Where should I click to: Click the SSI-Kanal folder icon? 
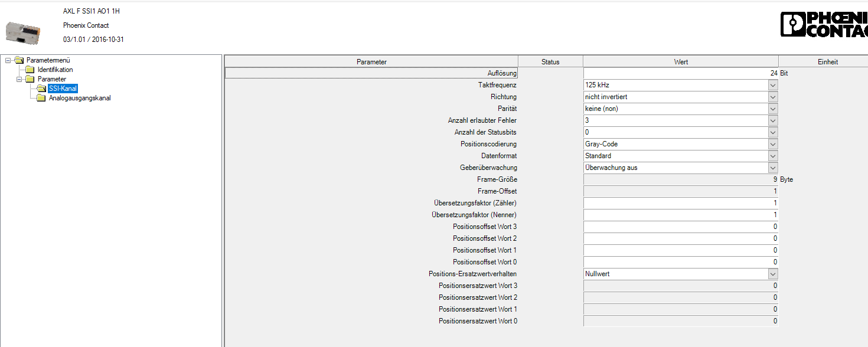41,89
